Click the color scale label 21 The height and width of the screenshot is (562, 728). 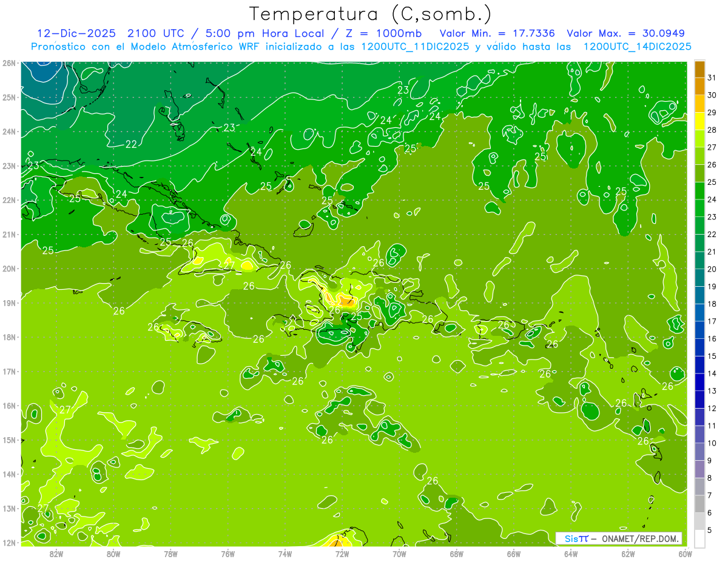pyautogui.click(x=712, y=252)
